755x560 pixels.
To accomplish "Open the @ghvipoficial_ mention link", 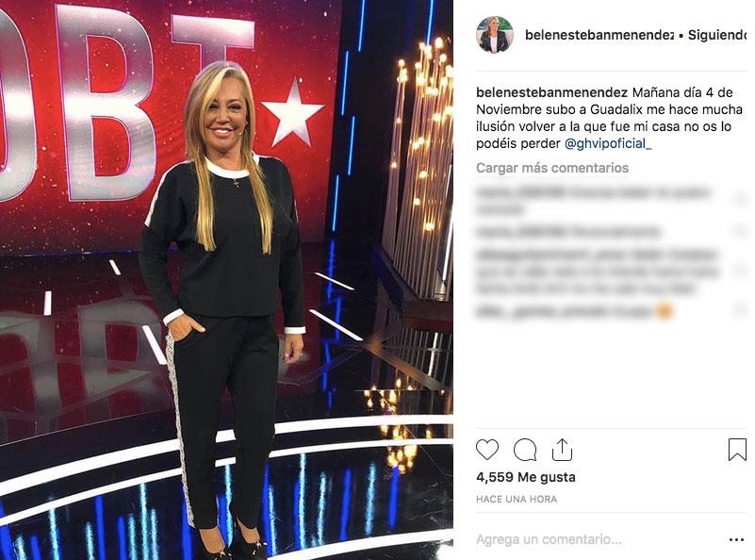I will click(608, 143).
